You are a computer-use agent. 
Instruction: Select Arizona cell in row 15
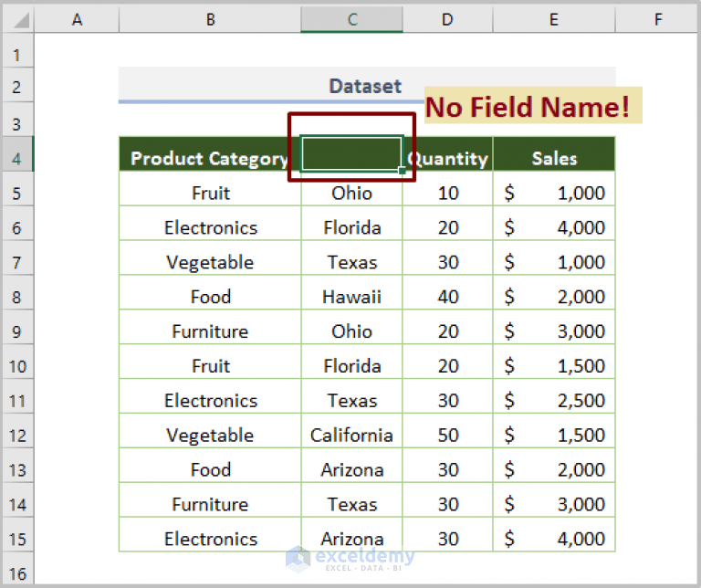351,534
